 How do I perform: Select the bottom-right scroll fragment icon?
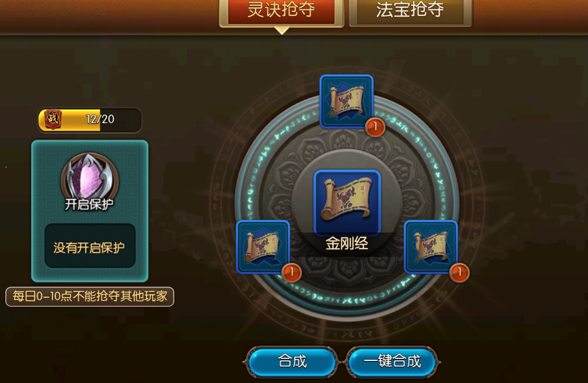[x=430, y=247]
